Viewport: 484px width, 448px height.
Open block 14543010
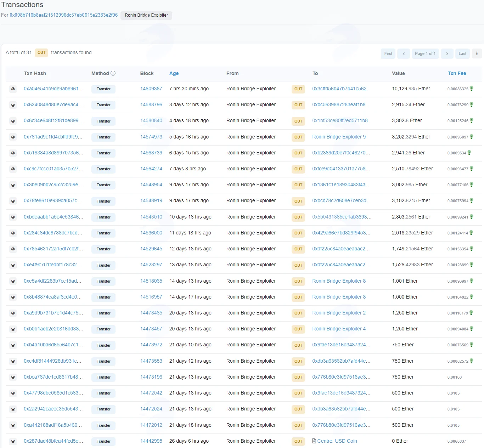(151, 217)
